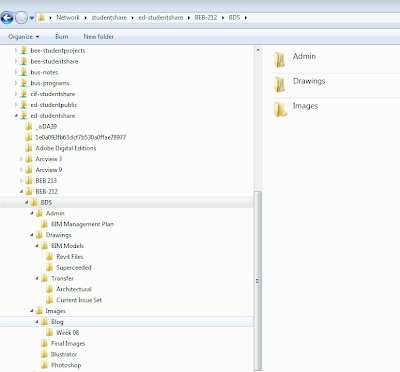Select bee-studentprojects network share icon
Image resolution: width=400 pixels, height=372 pixels.
[23, 50]
